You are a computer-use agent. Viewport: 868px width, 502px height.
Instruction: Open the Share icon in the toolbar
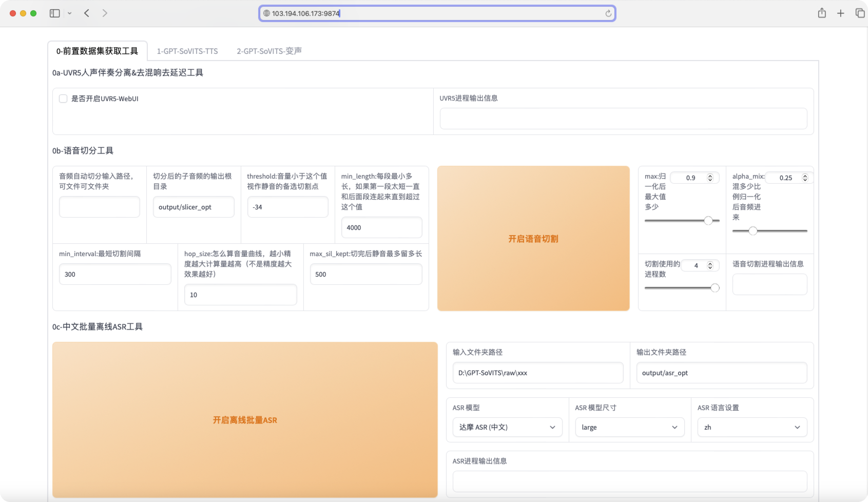click(x=822, y=13)
